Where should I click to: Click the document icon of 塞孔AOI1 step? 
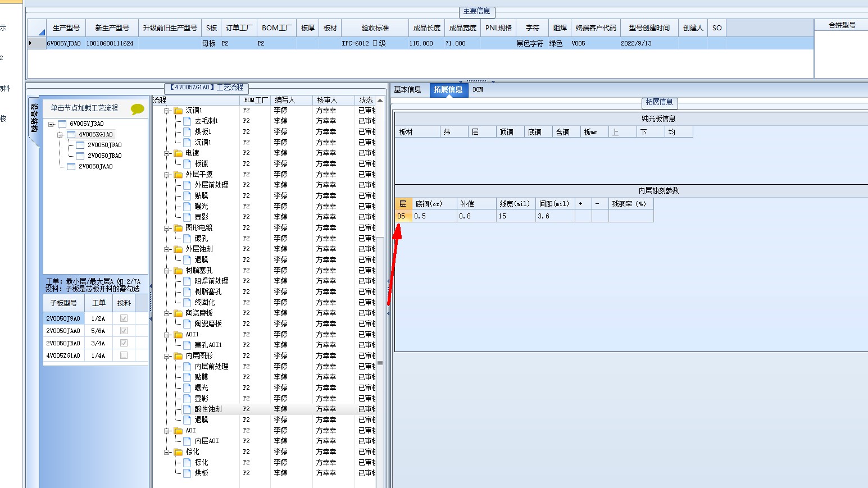tap(187, 345)
